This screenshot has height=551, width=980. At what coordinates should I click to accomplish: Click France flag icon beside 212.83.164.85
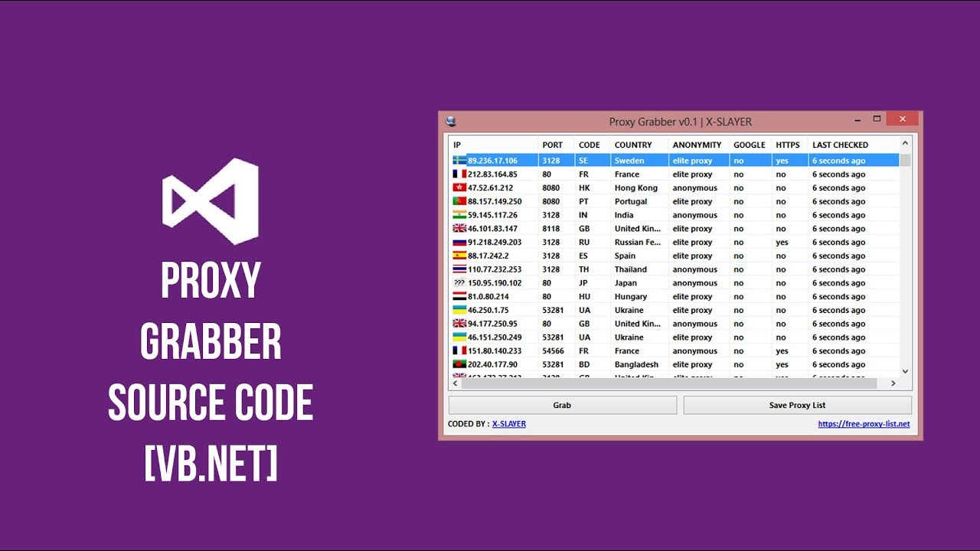[459, 174]
